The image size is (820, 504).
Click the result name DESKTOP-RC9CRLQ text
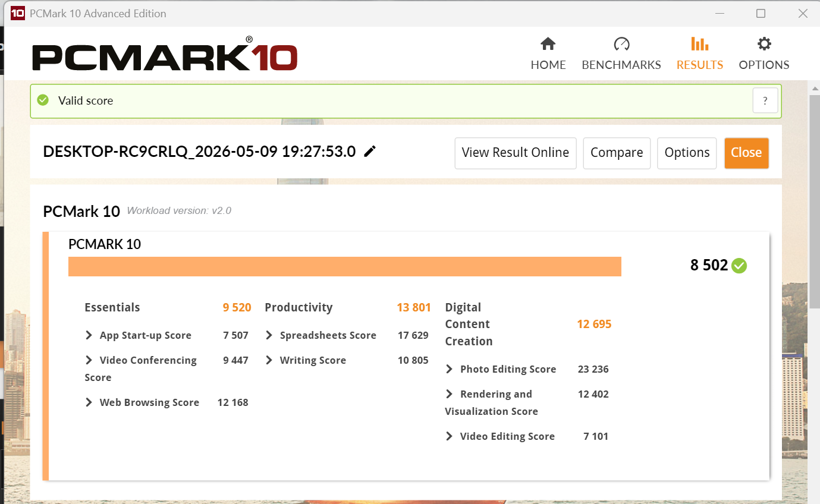(199, 152)
